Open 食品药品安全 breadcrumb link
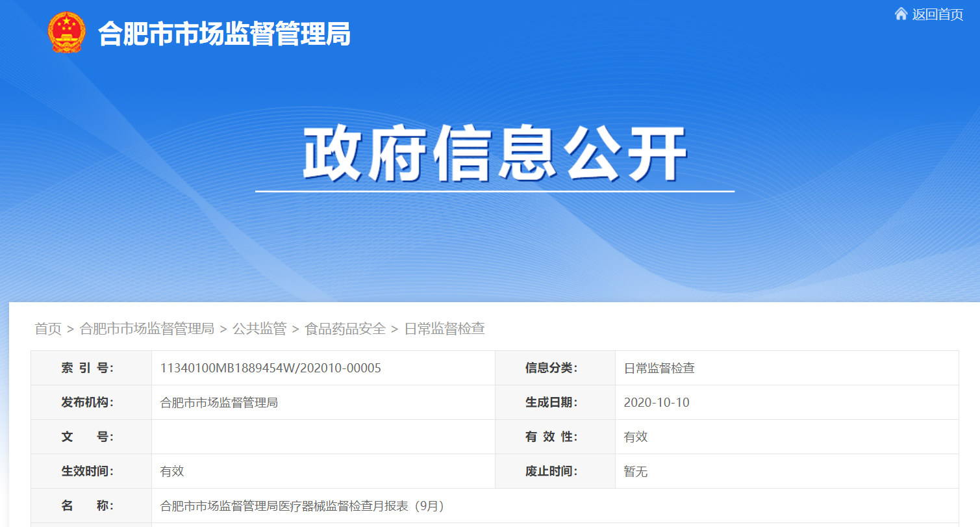The height and width of the screenshot is (527, 980). pos(345,329)
